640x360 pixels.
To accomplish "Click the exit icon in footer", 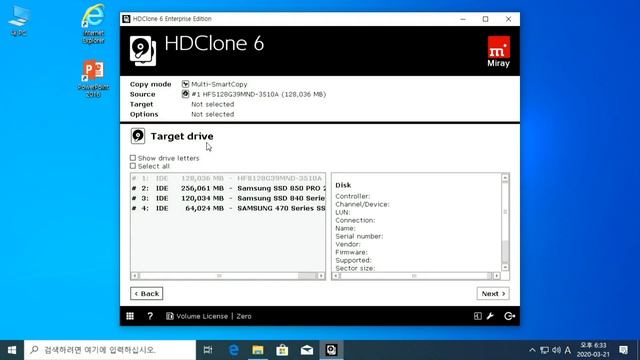I will [x=509, y=316].
